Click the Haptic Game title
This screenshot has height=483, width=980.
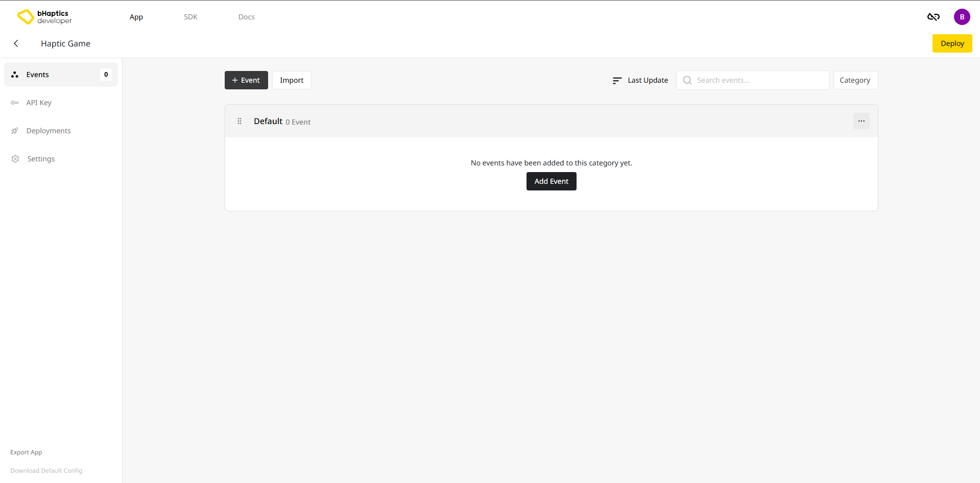pos(65,43)
